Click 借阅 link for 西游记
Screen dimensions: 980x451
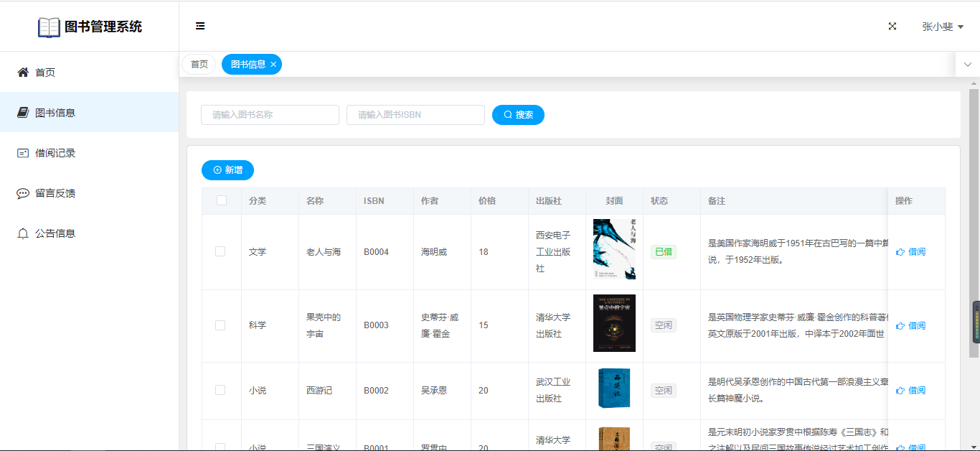pyautogui.click(x=911, y=391)
